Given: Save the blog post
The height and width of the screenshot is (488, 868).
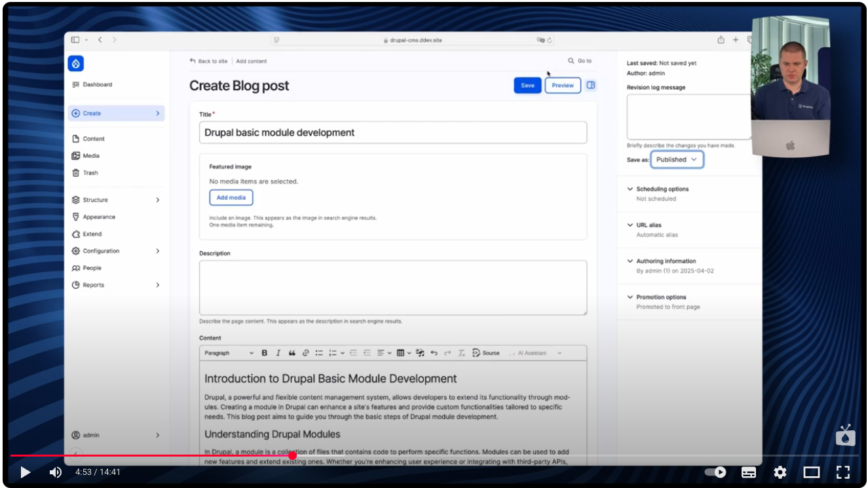Looking at the screenshot, I should click(x=527, y=85).
